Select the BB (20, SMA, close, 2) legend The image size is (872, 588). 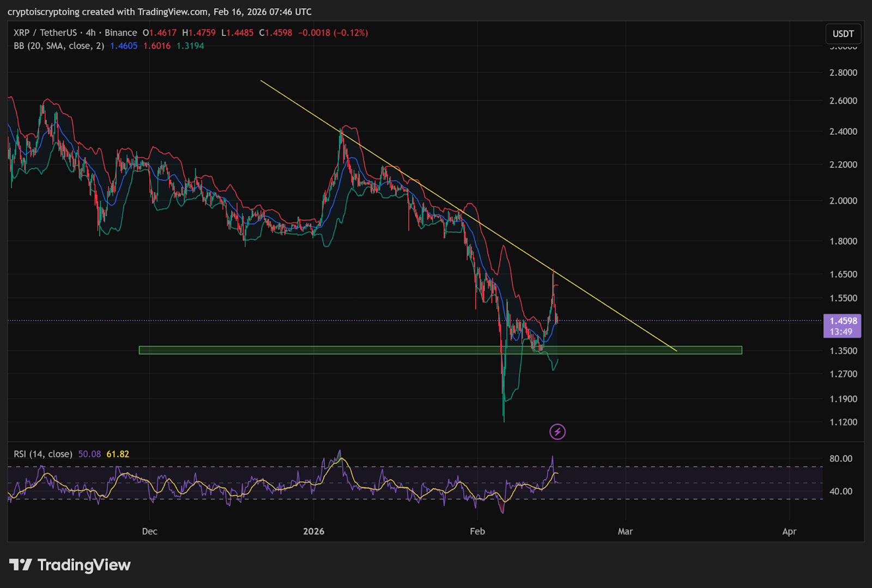click(59, 46)
